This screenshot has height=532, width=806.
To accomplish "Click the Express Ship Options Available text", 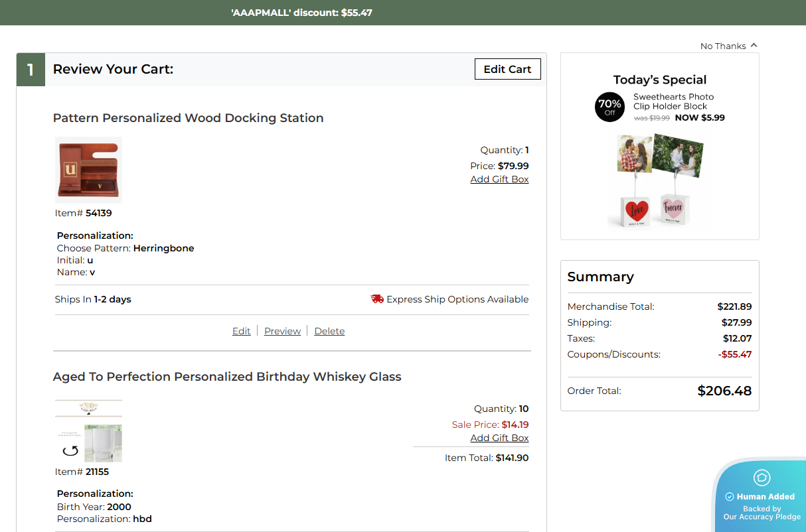I will (457, 299).
